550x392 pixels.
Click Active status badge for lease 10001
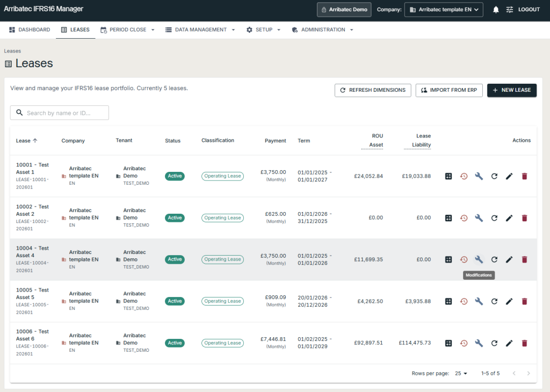pyautogui.click(x=175, y=176)
